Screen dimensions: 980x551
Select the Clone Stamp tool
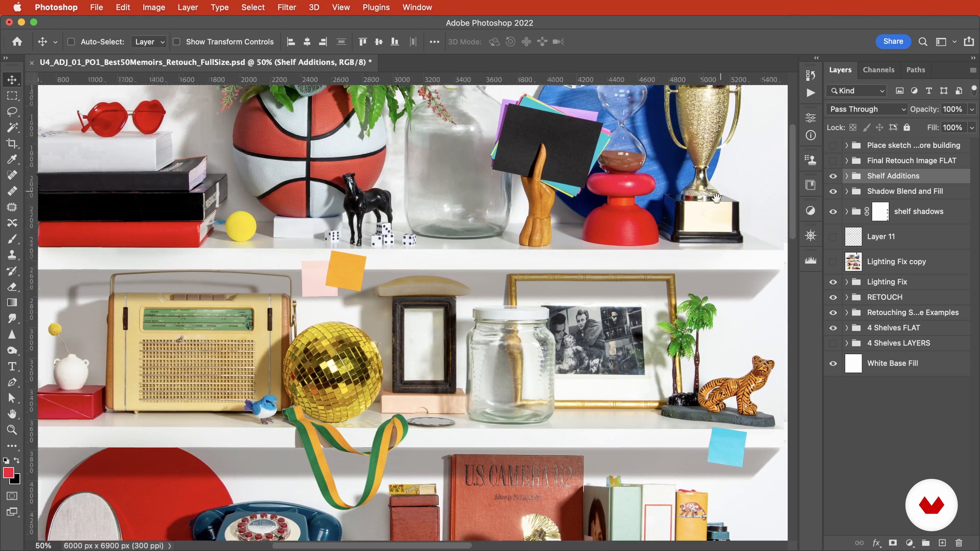click(x=12, y=255)
